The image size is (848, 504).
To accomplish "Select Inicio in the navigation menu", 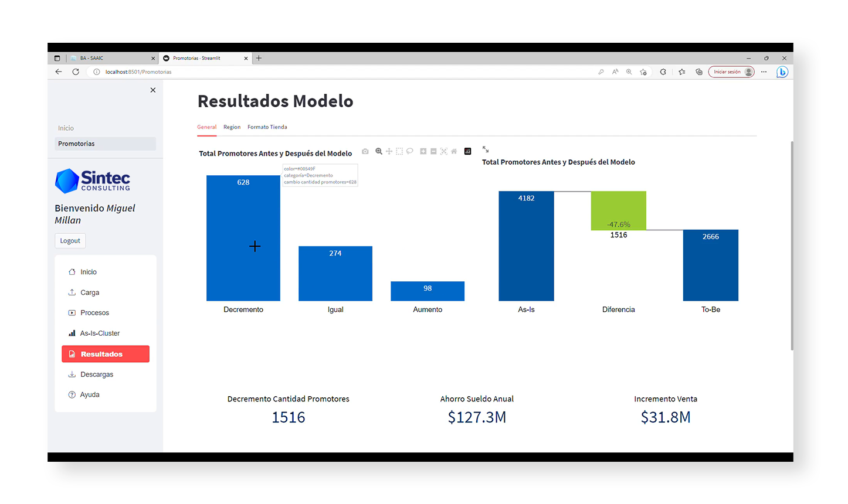I will click(106, 272).
